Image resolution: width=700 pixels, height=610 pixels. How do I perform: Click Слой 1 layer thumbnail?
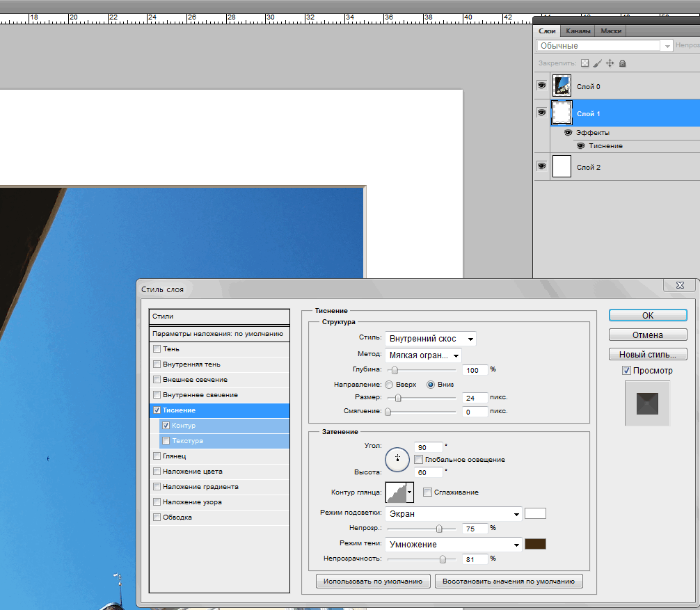(562, 113)
